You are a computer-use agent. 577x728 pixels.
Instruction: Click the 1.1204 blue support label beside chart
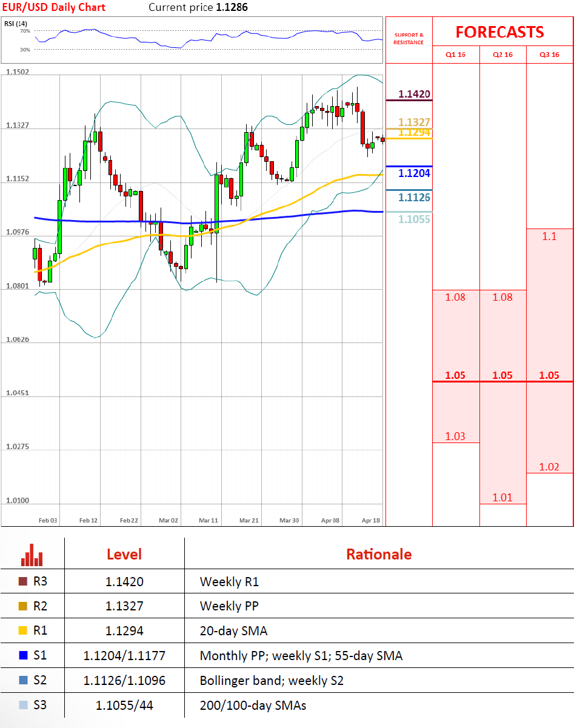coord(415,173)
